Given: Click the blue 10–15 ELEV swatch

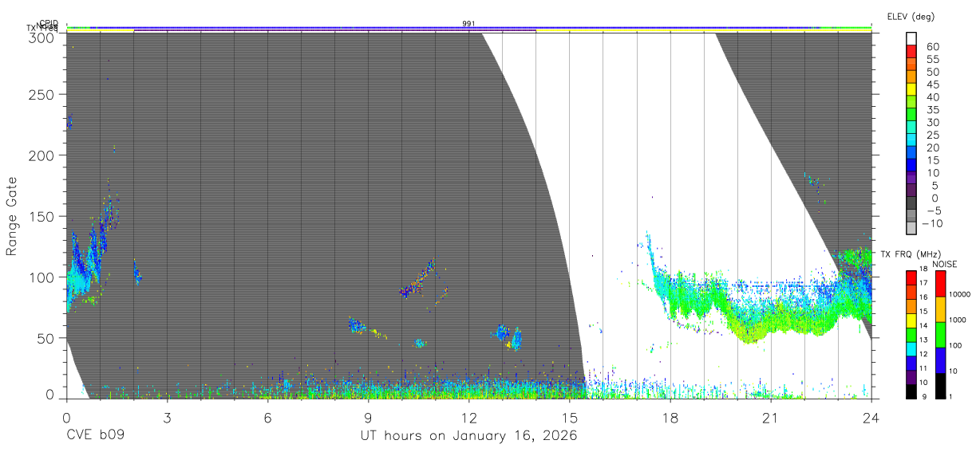Looking at the screenshot, I should pos(911,167).
